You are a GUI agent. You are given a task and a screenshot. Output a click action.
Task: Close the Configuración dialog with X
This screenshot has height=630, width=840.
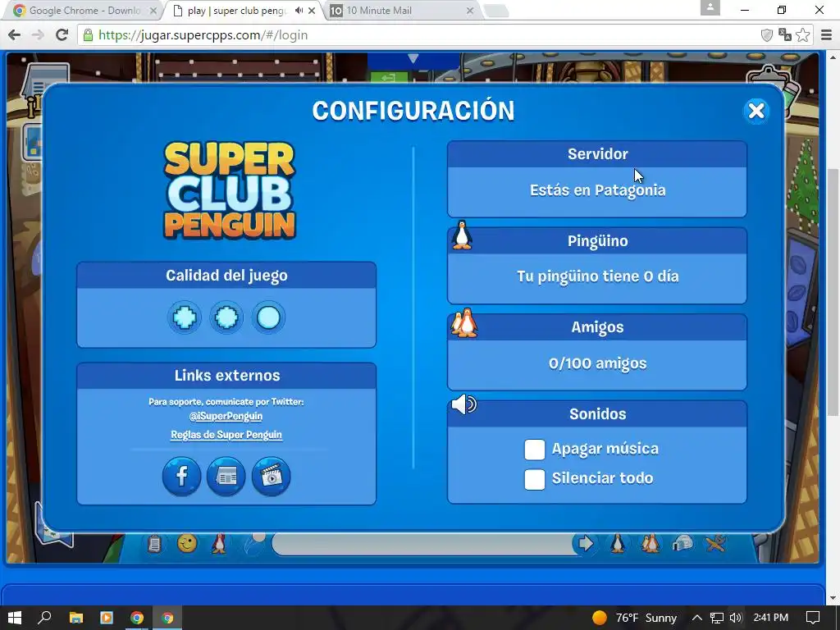click(756, 111)
